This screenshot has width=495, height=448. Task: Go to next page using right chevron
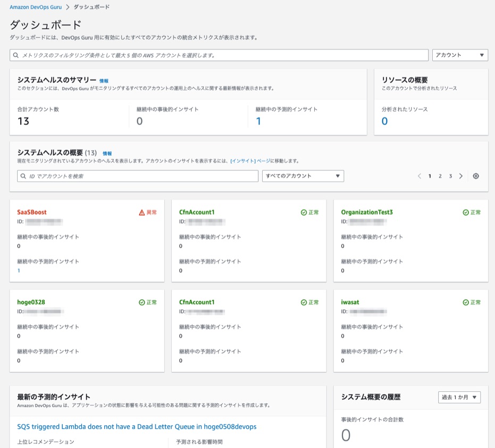(460, 176)
